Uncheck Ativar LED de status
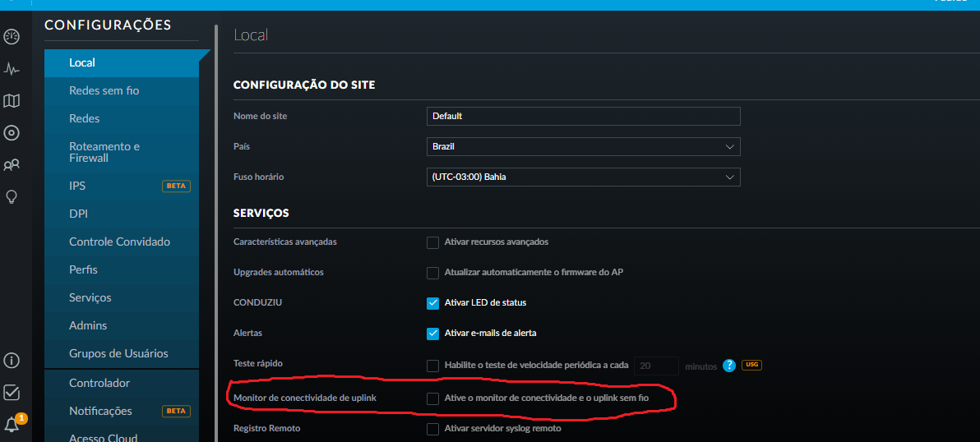The width and height of the screenshot is (980, 442). 432,303
